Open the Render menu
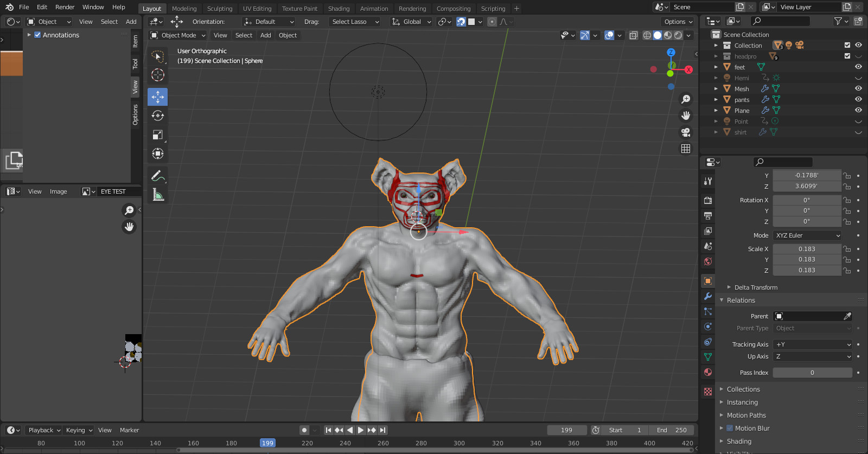Image resolution: width=868 pixels, height=454 pixels. point(65,7)
